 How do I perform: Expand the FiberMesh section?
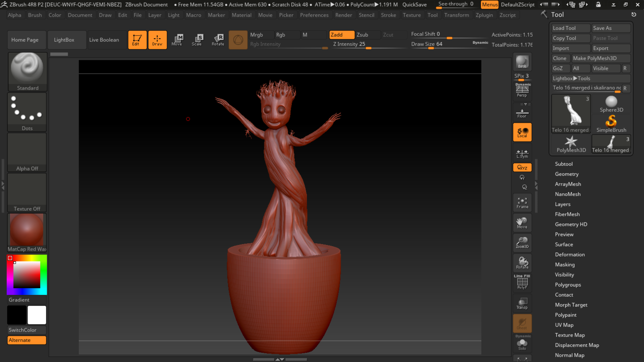tap(567, 214)
